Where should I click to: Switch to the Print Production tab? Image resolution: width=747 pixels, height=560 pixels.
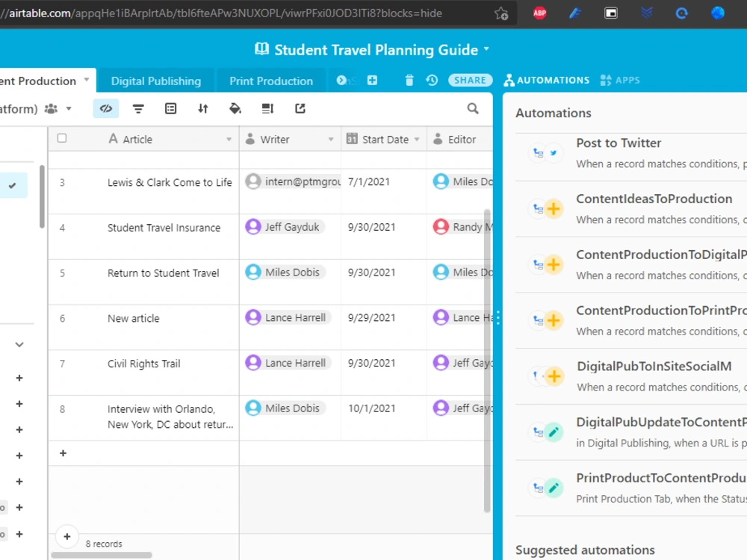[x=271, y=81]
